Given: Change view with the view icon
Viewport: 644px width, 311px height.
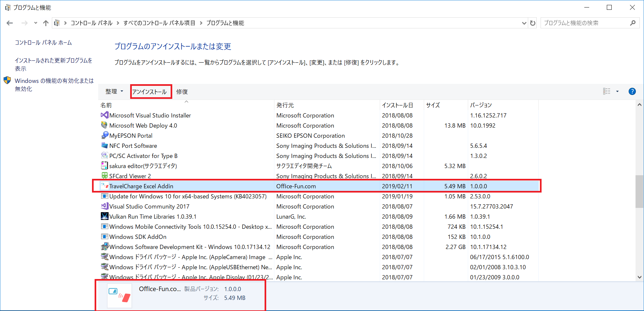Looking at the screenshot, I should pyautogui.click(x=606, y=91).
